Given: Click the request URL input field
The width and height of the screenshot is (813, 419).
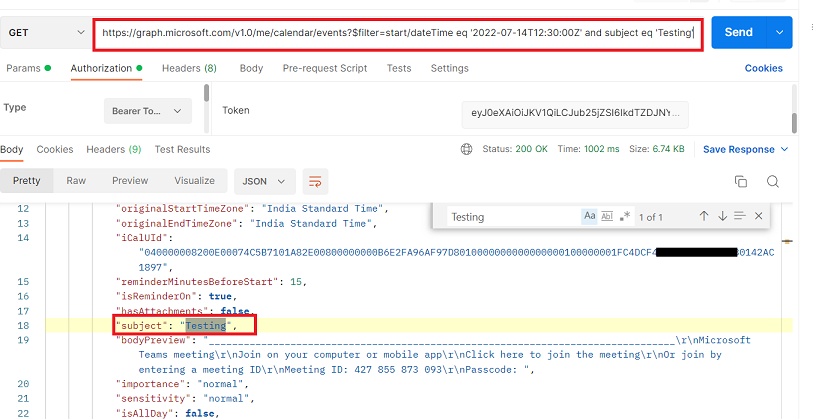Looking at the screenshot, I should (x=398, y=33).
